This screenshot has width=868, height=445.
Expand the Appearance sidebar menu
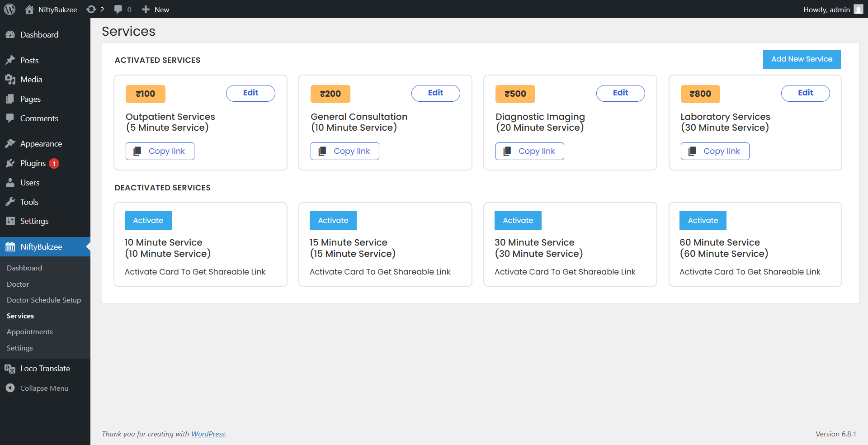coord(41,144)
